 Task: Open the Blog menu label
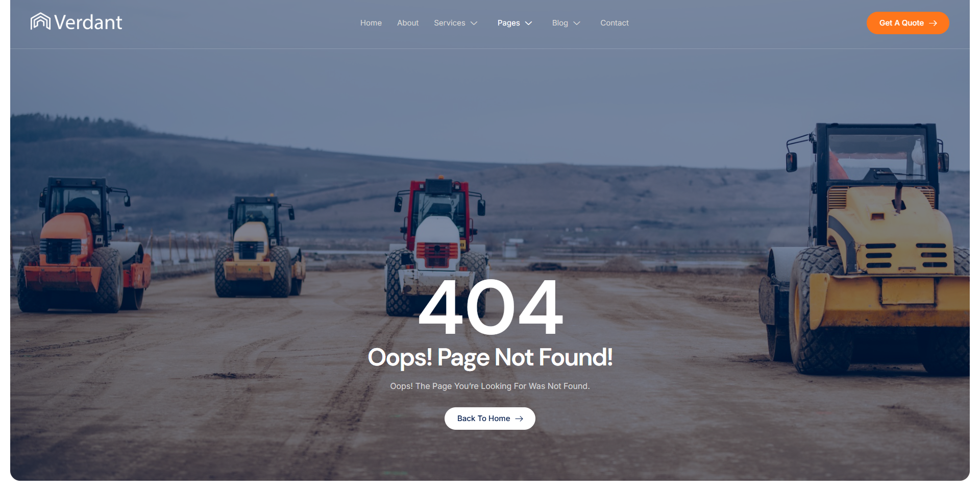click(x=560, y=23)
